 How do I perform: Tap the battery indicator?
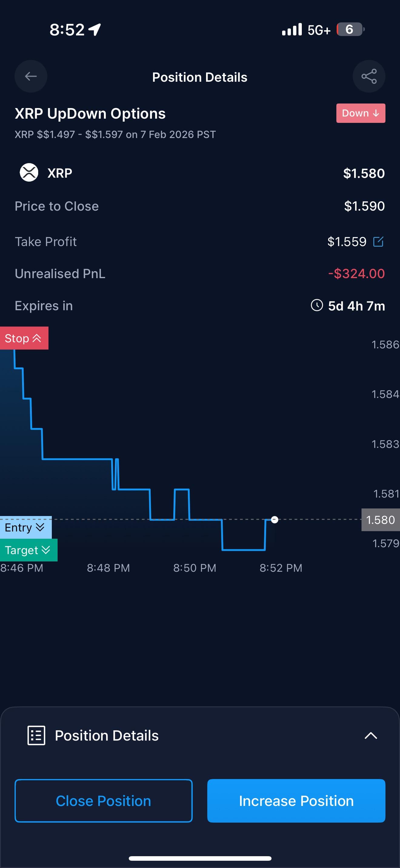click(x=350, y=30)
